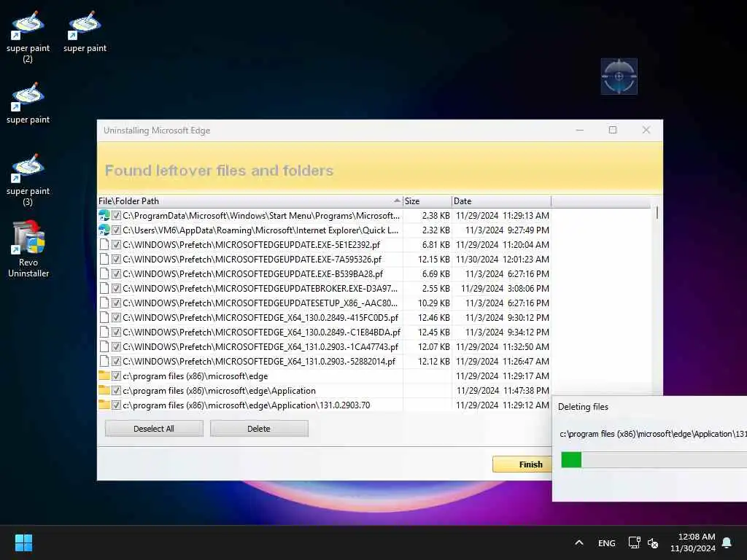
Task: Click the file icon of MICROSOFTEDGEUPDATE.EXE-7A595326.pf
Action: tap(104, 260)
